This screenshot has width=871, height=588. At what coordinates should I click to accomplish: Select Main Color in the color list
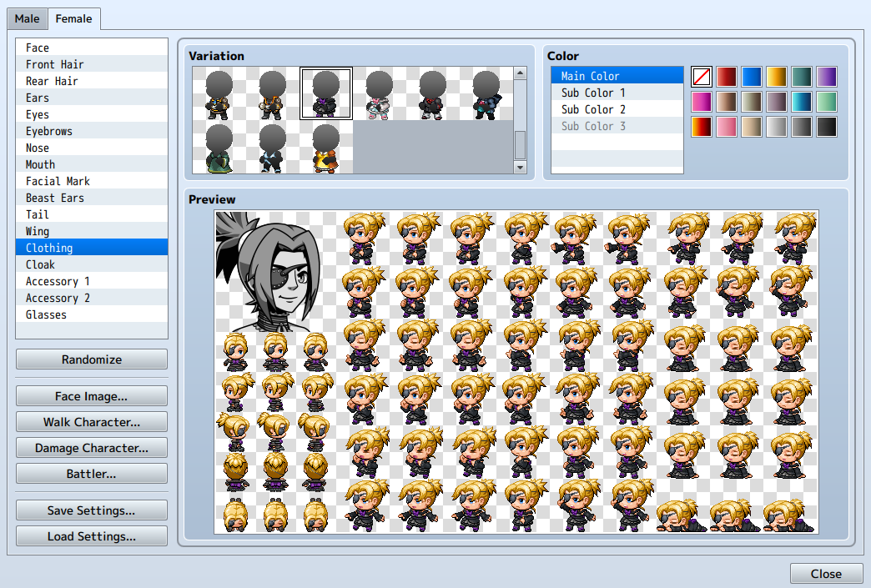(617, 76)
